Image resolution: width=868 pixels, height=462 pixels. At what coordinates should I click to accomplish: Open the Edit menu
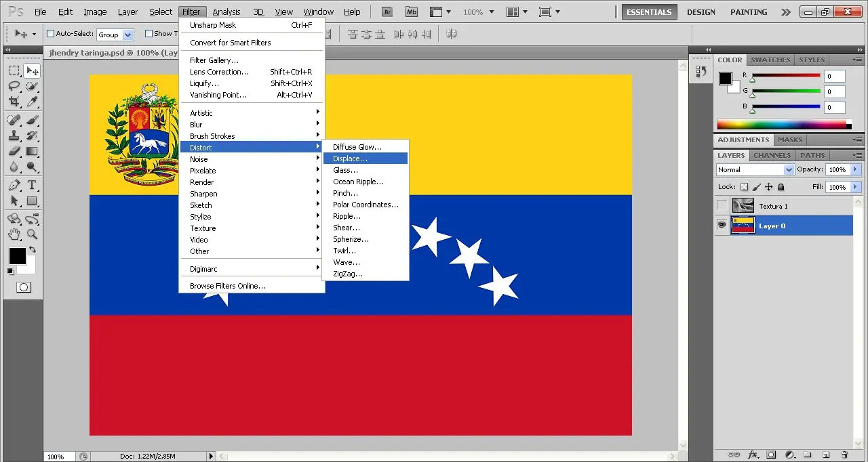pos(65,12)
